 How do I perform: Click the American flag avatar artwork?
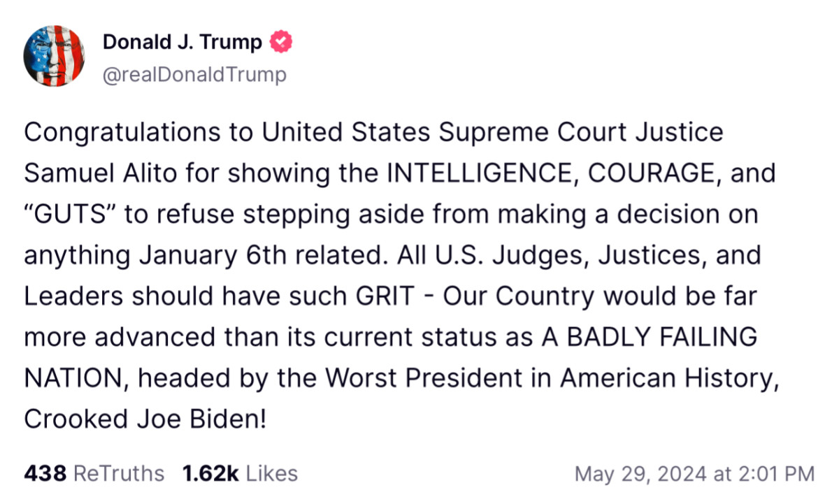point(55,56)
